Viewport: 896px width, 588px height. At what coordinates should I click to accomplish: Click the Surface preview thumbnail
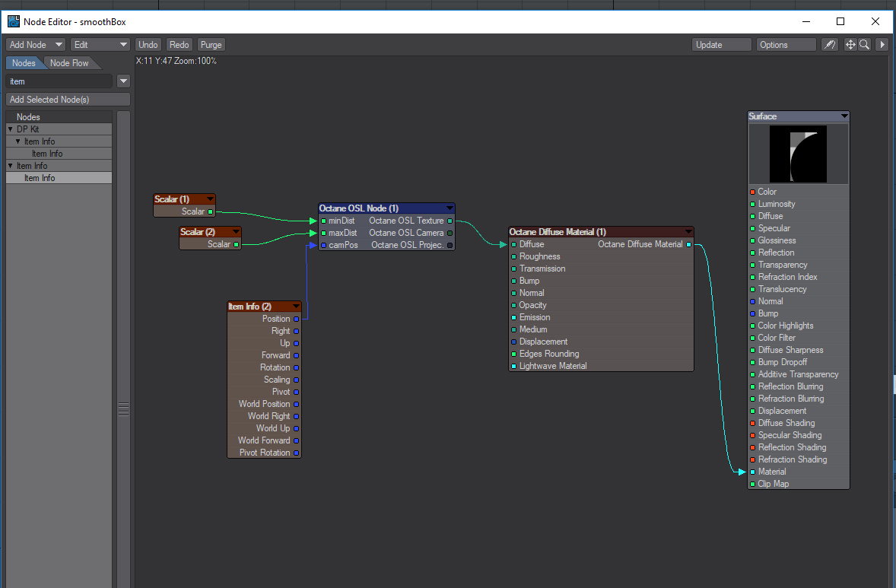click(799, 154)
